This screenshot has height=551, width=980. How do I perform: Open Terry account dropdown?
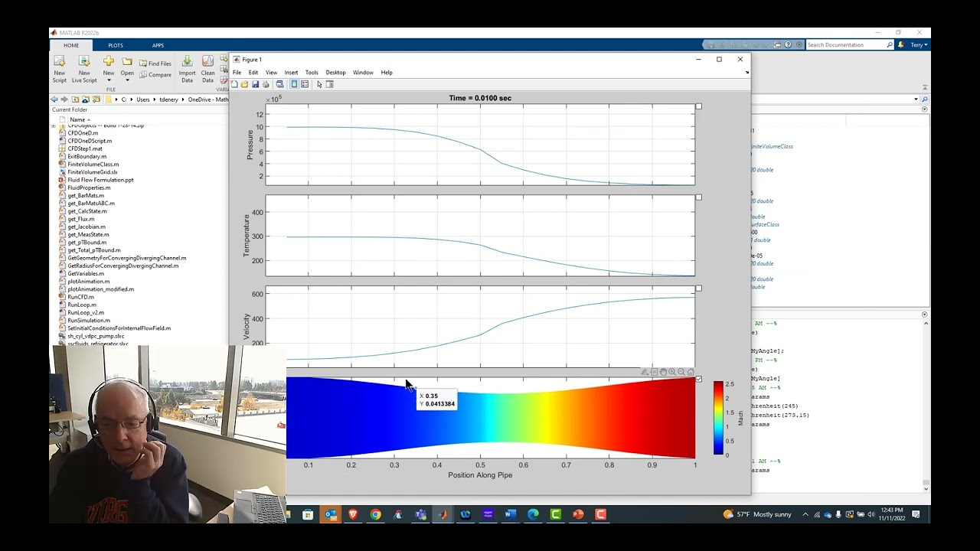(920, 45)
